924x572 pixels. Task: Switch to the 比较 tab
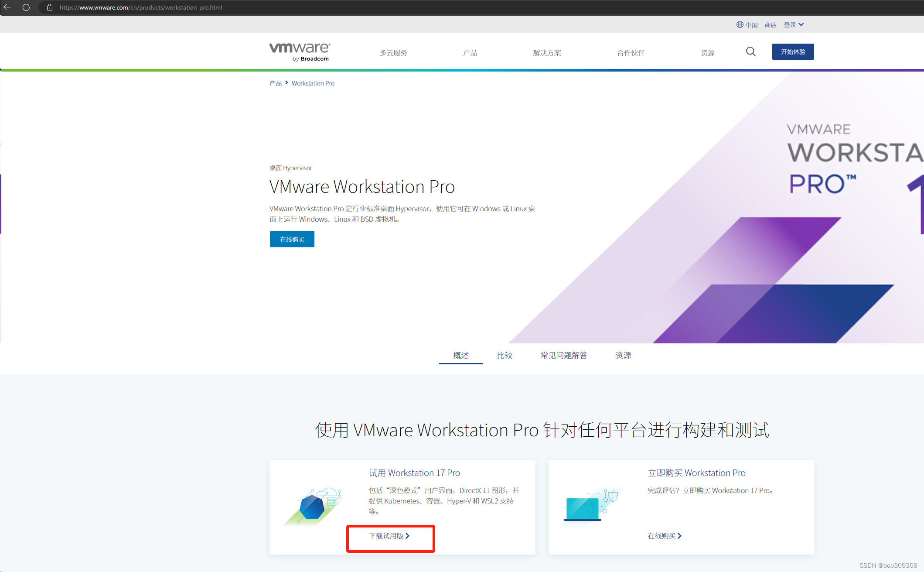505,355
